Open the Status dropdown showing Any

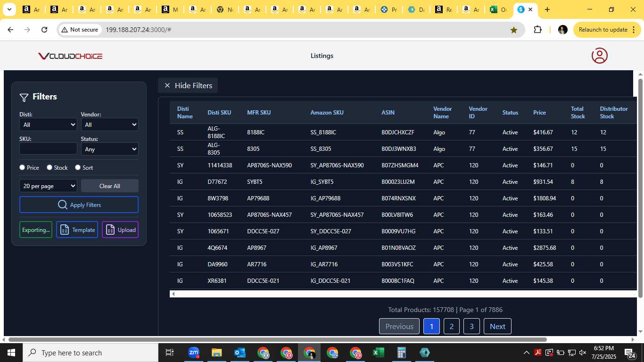[x=110, y=149]
